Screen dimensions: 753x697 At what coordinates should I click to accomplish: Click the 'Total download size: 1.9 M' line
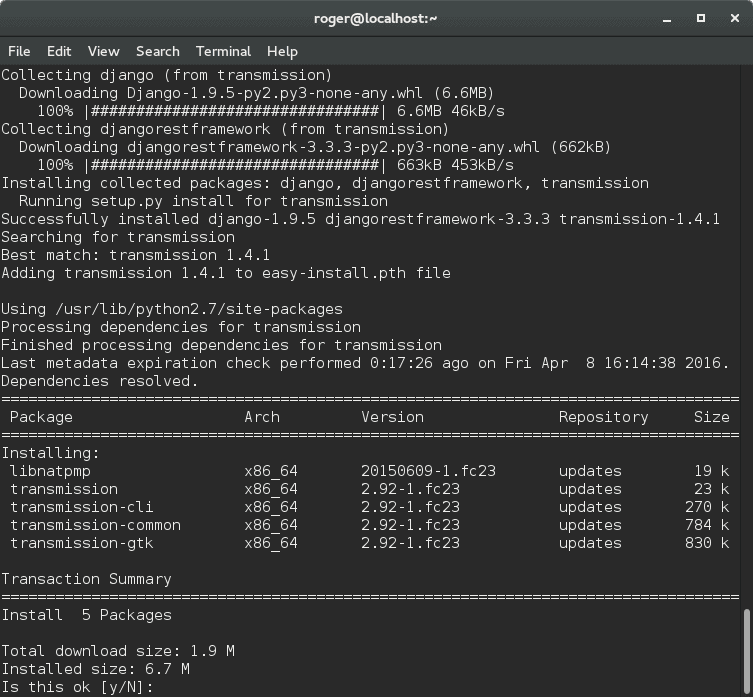[x=118, y=651]
